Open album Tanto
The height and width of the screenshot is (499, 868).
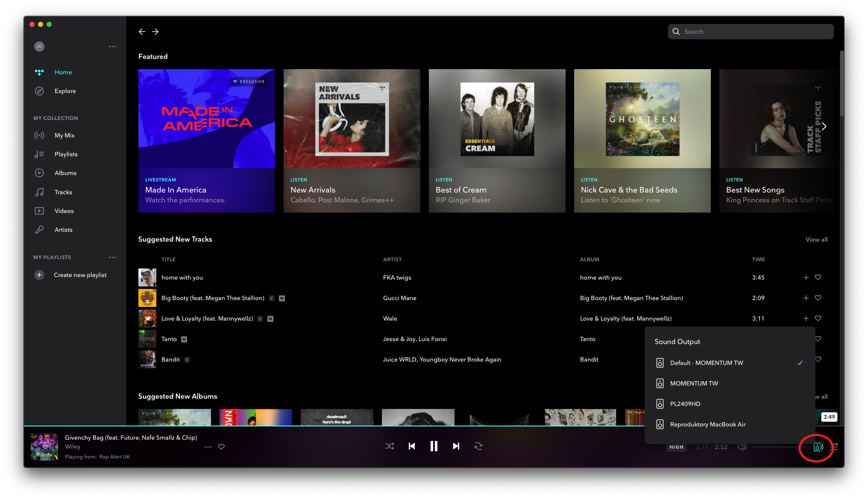[587, 339]
